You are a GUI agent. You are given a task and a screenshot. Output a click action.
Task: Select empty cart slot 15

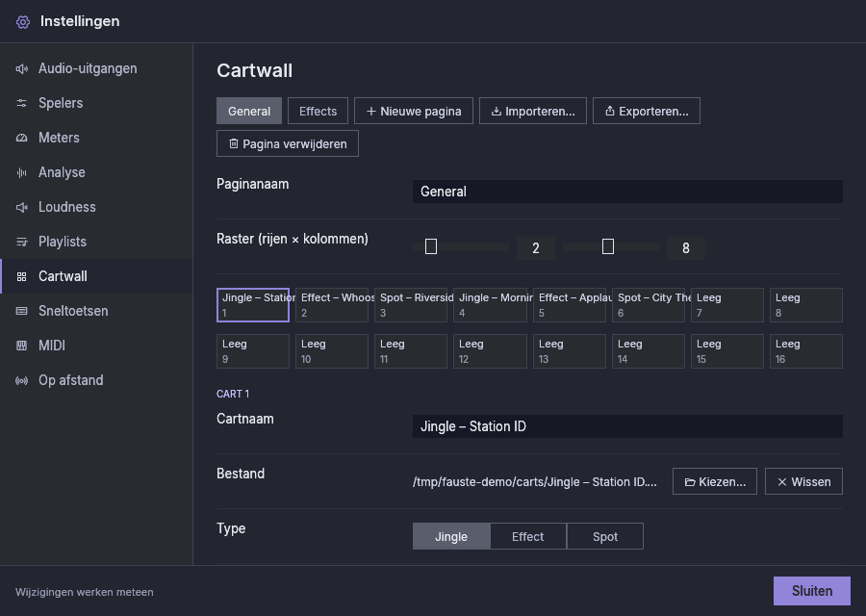(x=727, y=351)
